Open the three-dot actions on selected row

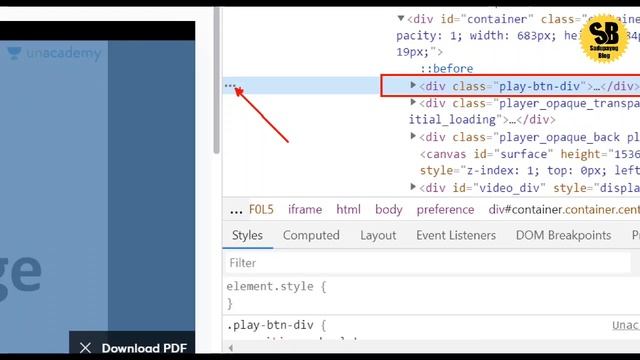pos(230,86)
